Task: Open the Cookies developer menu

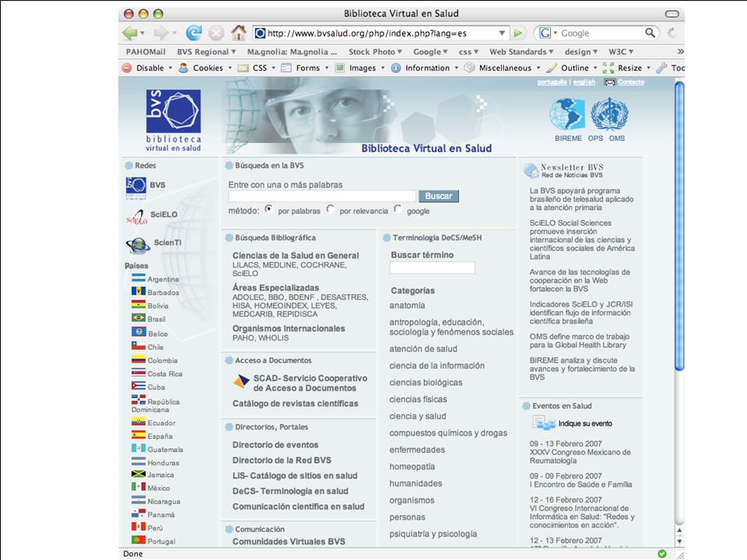Action: pos(205,68)
